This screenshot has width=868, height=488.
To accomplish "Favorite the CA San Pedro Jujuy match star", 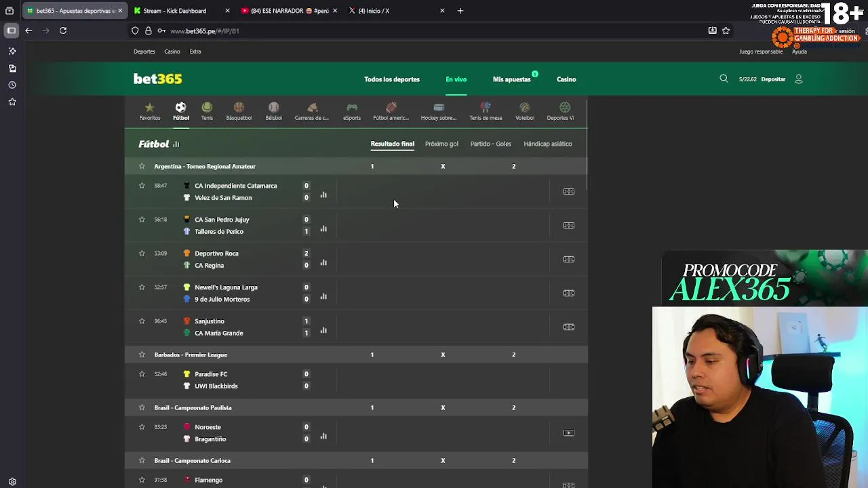I will pos(142,220).
